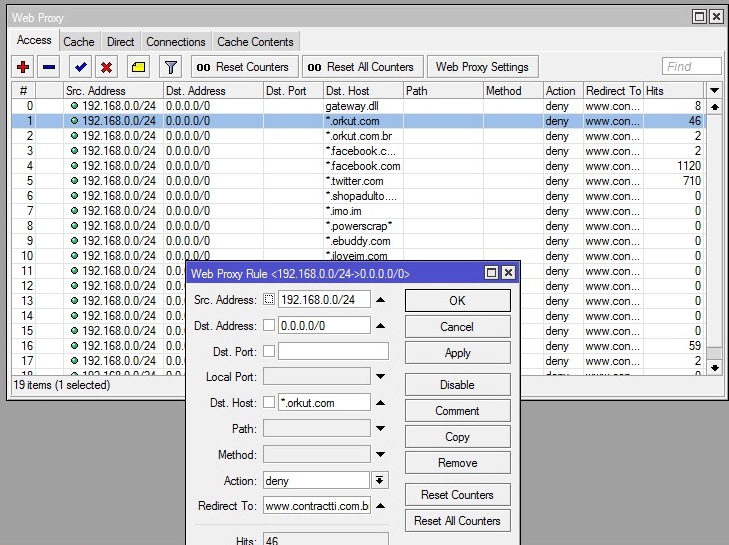This screenshot has height=545, width=729.
Task: Disable the rule with the red X icon
Action: click(x=106, y=67)
